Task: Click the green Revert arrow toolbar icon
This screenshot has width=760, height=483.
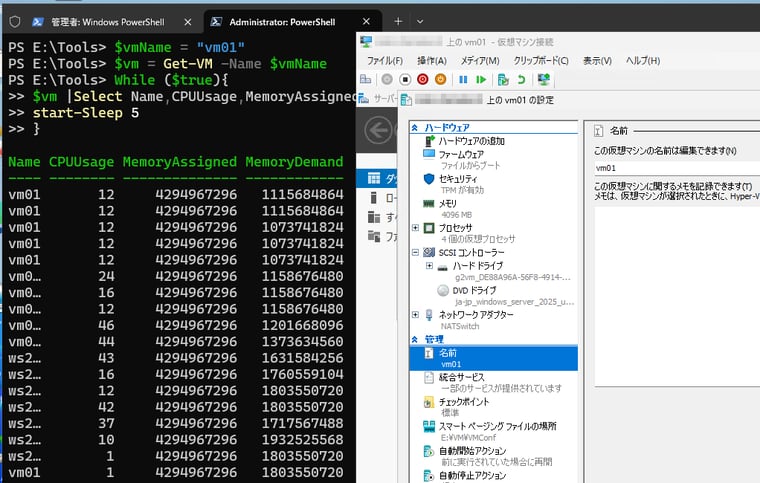Action: click(521, 79)
